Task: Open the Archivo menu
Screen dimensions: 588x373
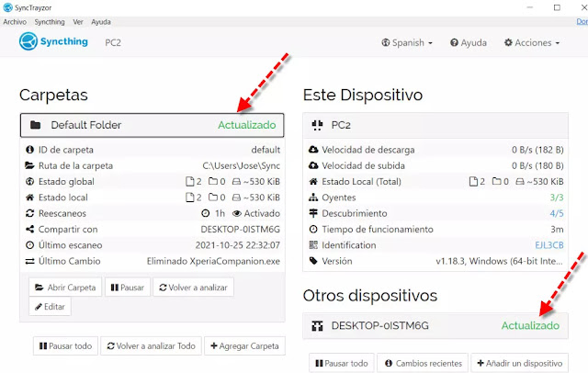Action: click(15, 22)
